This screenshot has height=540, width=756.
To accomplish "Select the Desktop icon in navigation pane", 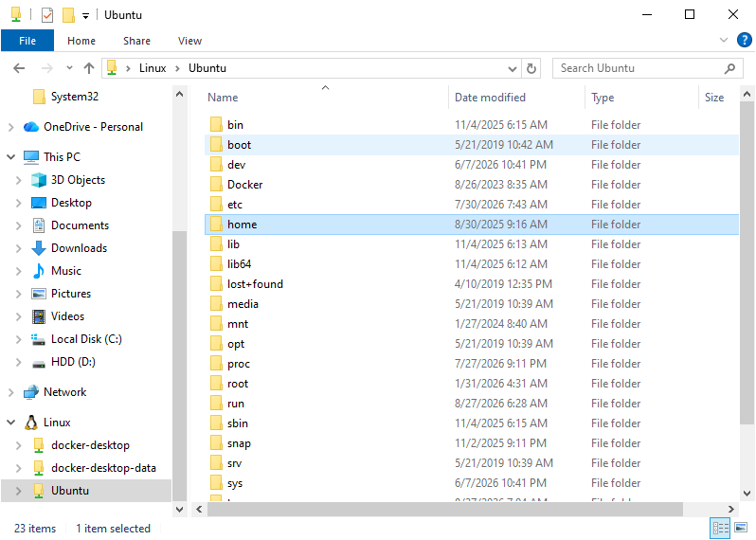I will point(39,203).
